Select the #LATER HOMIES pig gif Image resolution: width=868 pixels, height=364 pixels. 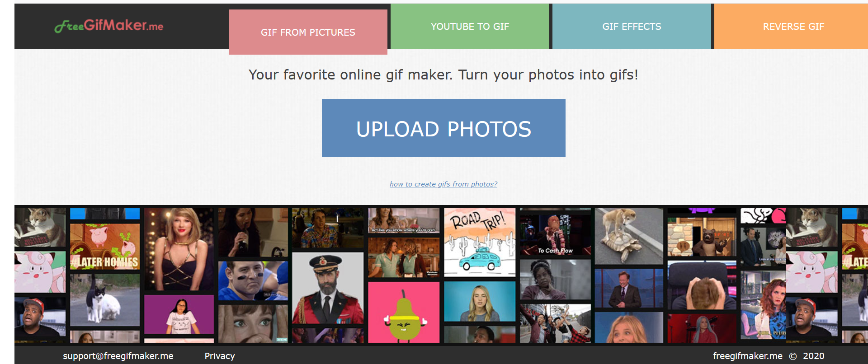pyautogui.click(x=104, y=246)
